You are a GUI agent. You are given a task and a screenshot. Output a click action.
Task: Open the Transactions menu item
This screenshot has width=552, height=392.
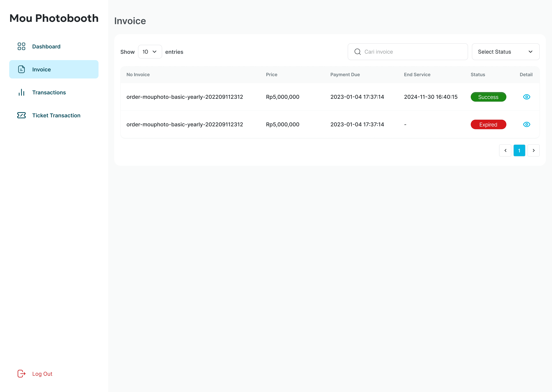tap(49, 92)
